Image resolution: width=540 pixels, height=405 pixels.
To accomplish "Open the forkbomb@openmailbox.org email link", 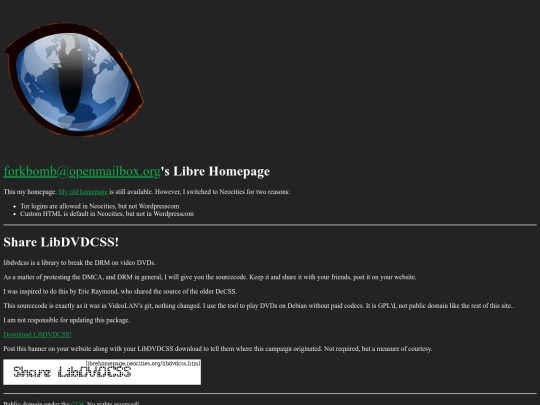I will [x=82, y=172].
